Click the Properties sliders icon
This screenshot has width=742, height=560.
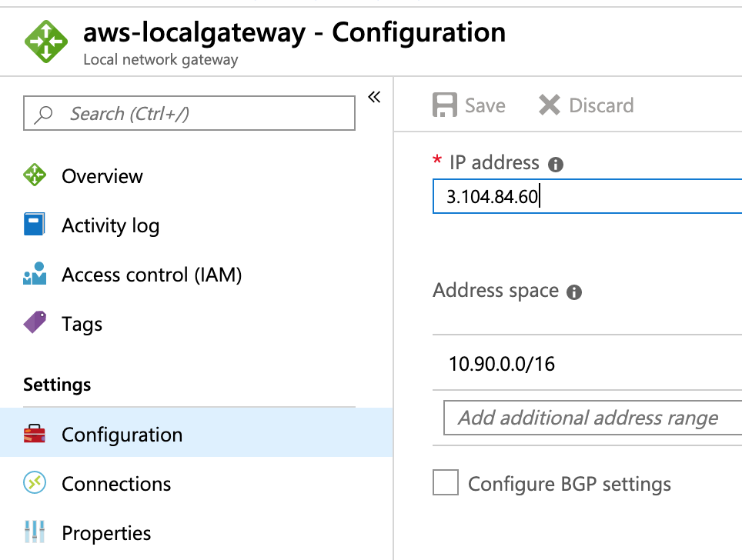click(35, 532)
